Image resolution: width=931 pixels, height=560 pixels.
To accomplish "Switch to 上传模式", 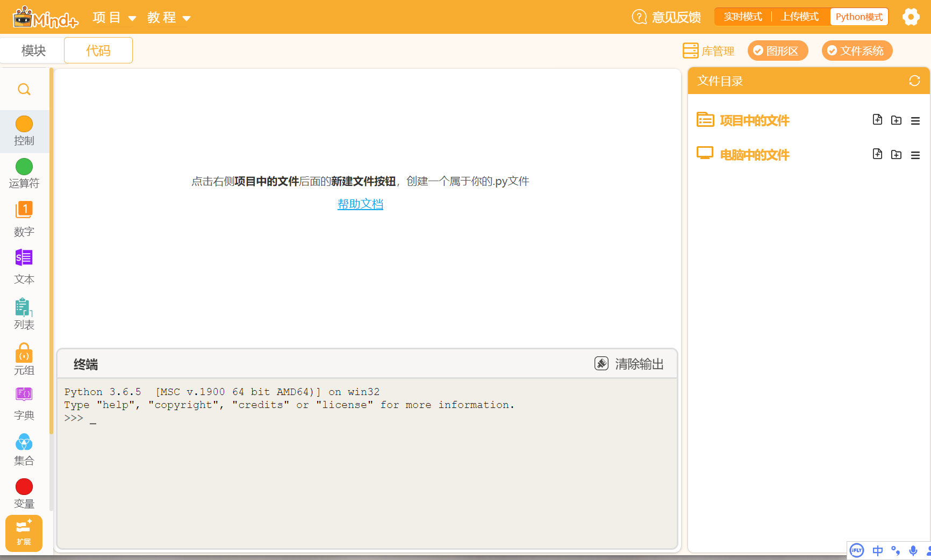I will click(800, 17).
